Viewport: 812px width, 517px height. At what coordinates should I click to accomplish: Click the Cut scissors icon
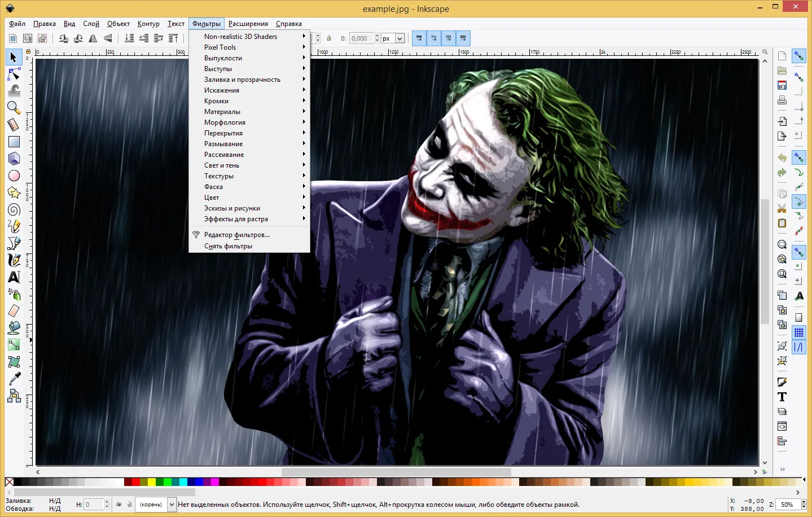(782, 209)
